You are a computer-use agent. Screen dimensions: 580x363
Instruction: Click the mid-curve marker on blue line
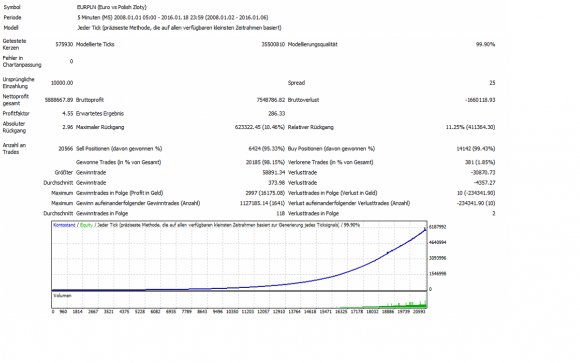pos(388,253)
